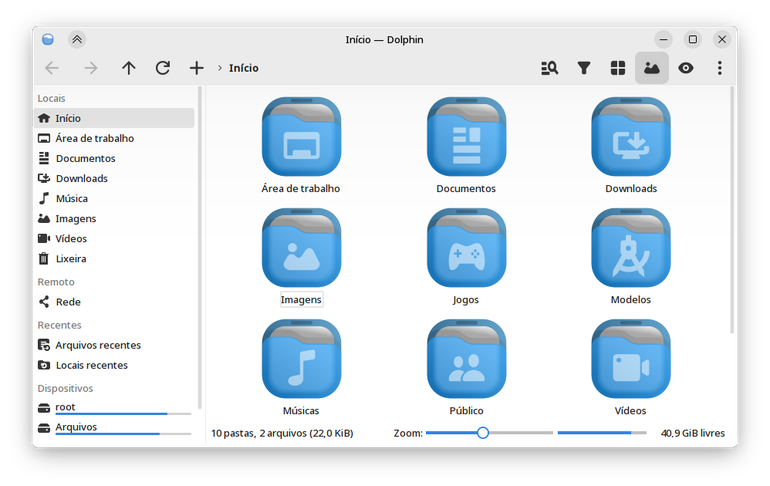Select the Jogos folder thumbnail
Screen dimensions: 770x486
coord(466,248)
